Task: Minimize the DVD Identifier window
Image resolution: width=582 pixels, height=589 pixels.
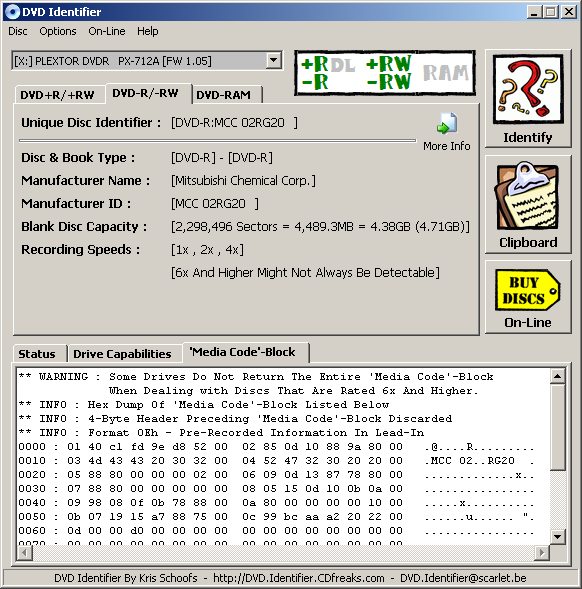Action: click(534, 12)
